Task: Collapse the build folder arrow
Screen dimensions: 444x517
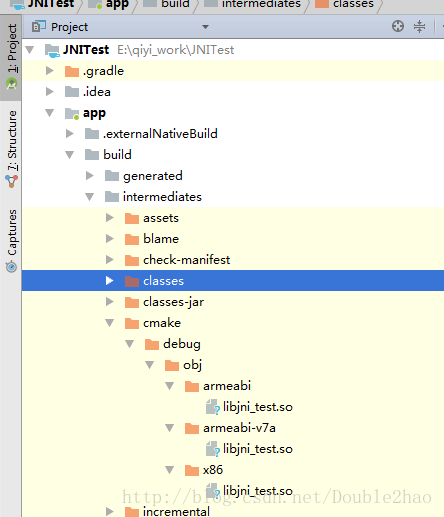Action: point(70,155)
